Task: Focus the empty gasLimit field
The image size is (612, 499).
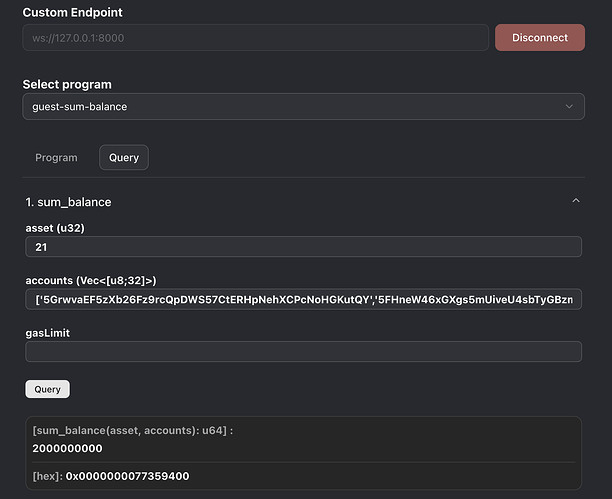Action: pos(303,351)
